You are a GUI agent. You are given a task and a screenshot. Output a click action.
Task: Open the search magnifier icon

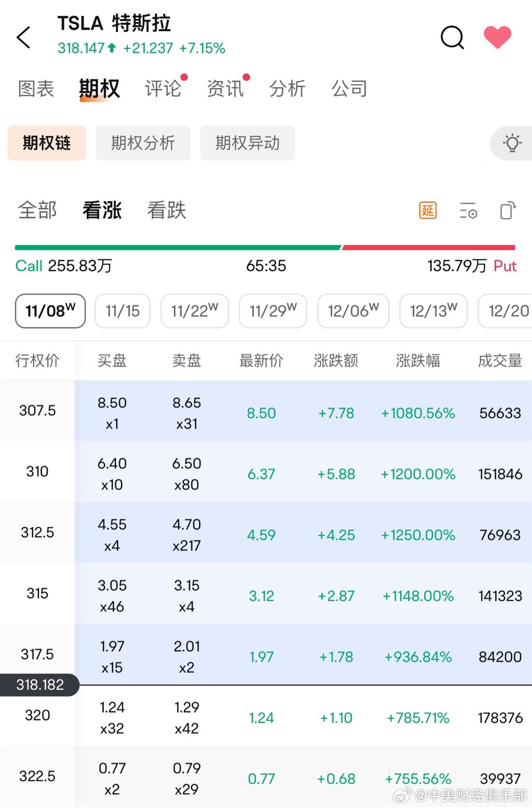(452, 37)
